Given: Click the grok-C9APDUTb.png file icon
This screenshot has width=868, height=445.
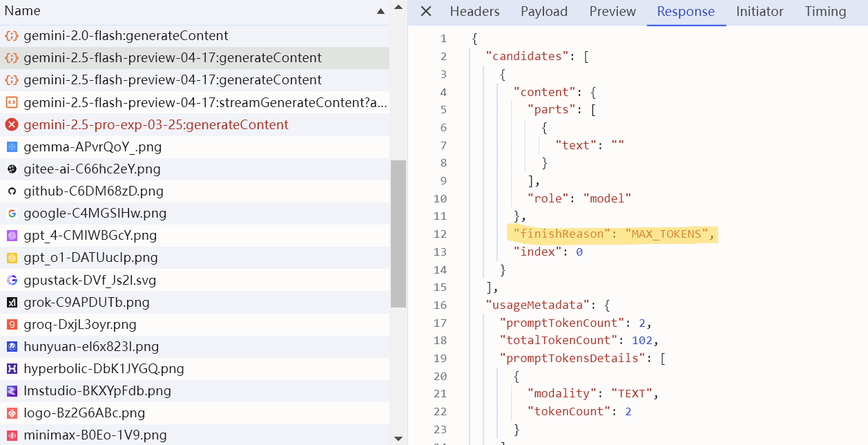Looking at the screenshot, I should (x=12, y=303).
